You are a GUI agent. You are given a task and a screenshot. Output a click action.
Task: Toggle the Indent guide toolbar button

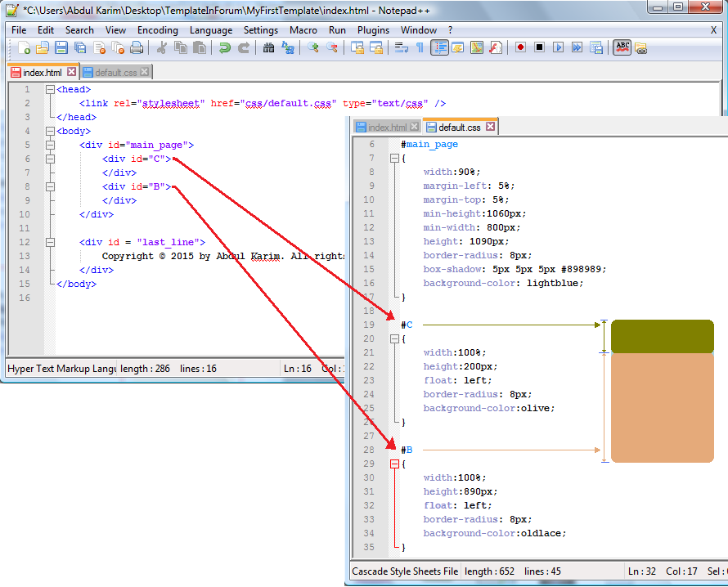point(440,47)
